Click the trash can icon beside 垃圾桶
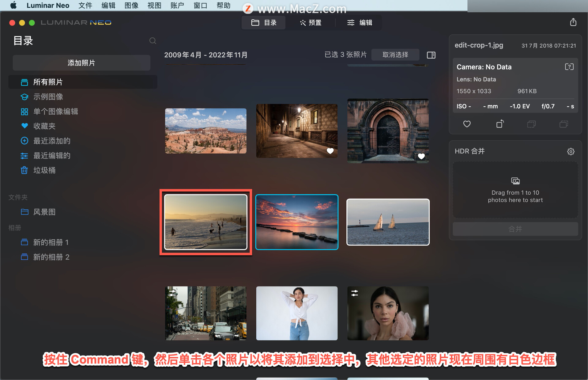588x380 pixels. [24, 170]
